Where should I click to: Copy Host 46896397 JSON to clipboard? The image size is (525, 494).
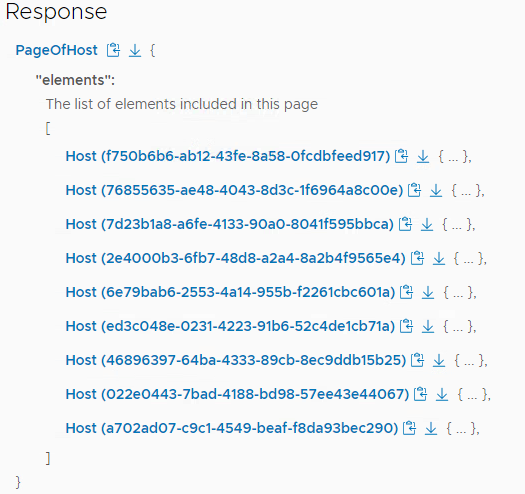point(418,360)
